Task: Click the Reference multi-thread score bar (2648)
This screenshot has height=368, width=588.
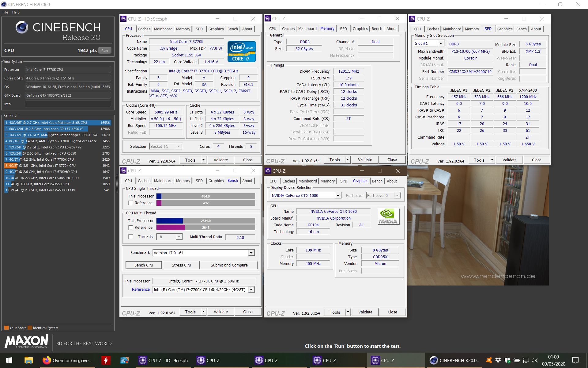Action: (205, 228)
